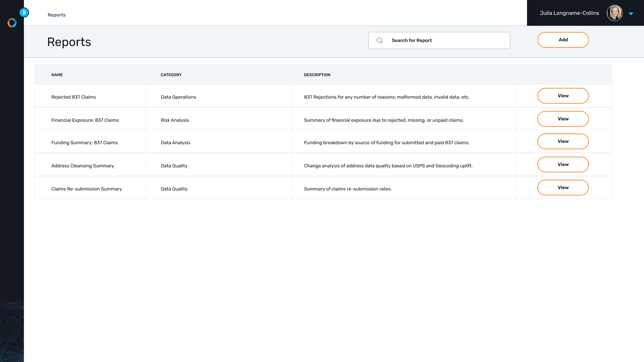Image resolution: width=644 pixels, height=362 pixels.
Task: Click the Reports tab in the navigation bar
Action: pos(57,15)
